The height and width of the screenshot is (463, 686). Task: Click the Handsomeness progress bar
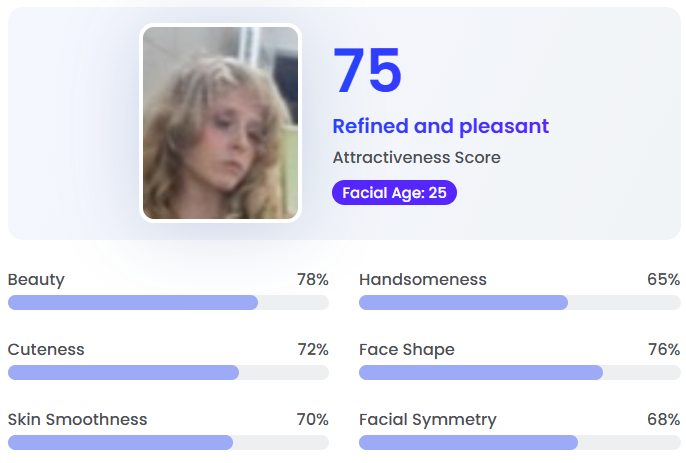click(x=520, y=302)
